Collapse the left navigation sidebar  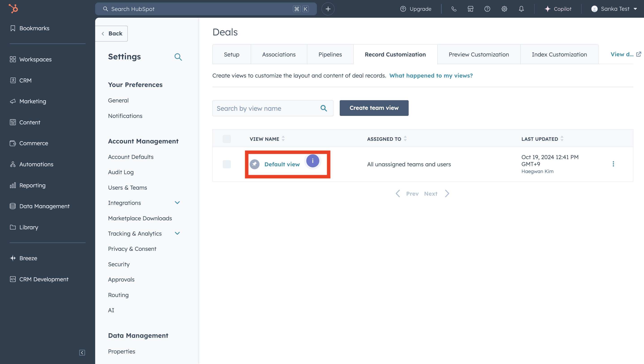pos(82,353)
